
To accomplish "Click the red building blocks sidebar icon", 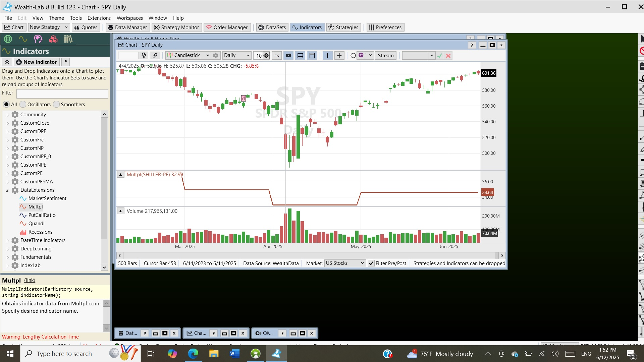I will tap(53, 39).
